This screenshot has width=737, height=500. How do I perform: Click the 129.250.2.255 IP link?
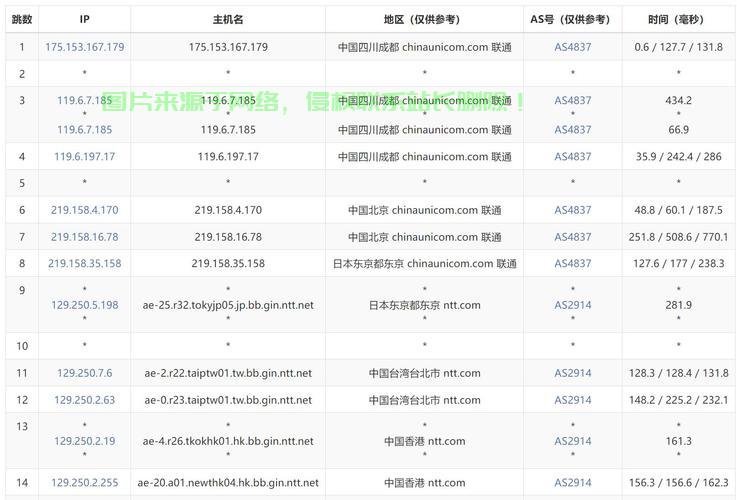tap(84, 483)
